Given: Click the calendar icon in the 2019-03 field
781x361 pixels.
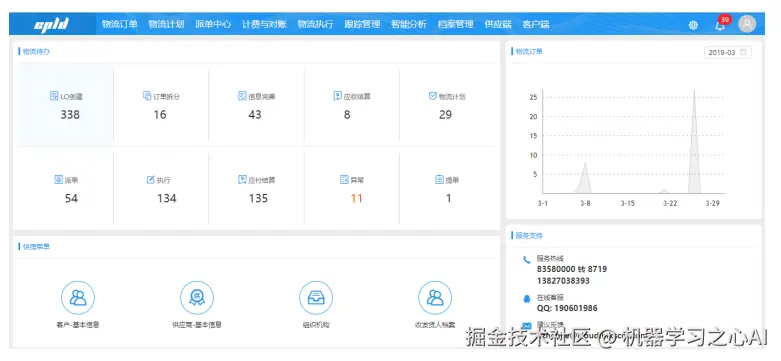Looking at the screenshot, I should (744, 52).
